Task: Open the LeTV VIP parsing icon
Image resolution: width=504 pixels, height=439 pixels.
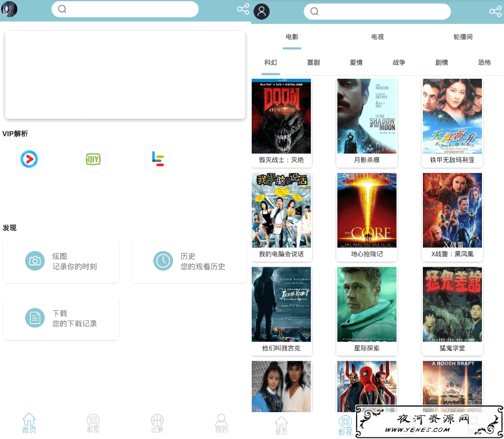Action: pyautogui.click(x=157, y=159)
